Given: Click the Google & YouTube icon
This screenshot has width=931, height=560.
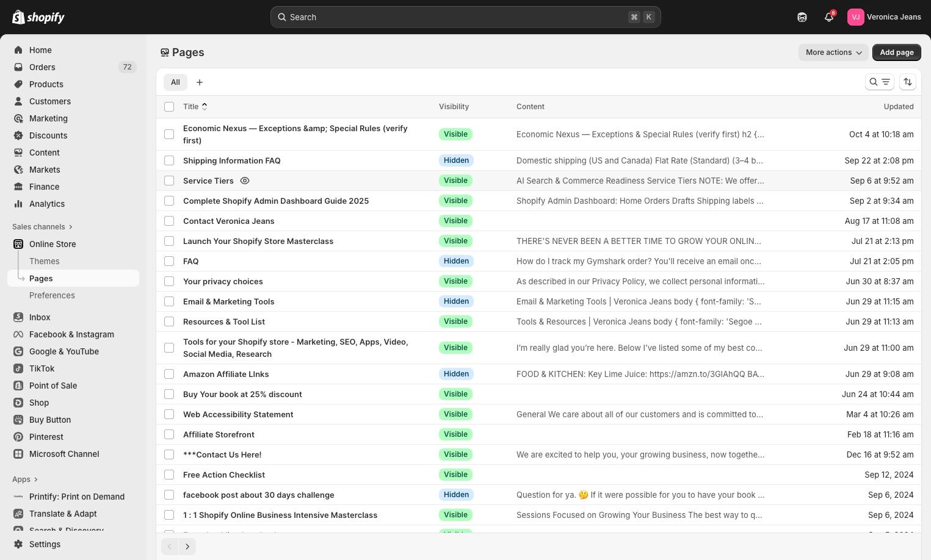Looking at the screenshot, I should (18, 351).
